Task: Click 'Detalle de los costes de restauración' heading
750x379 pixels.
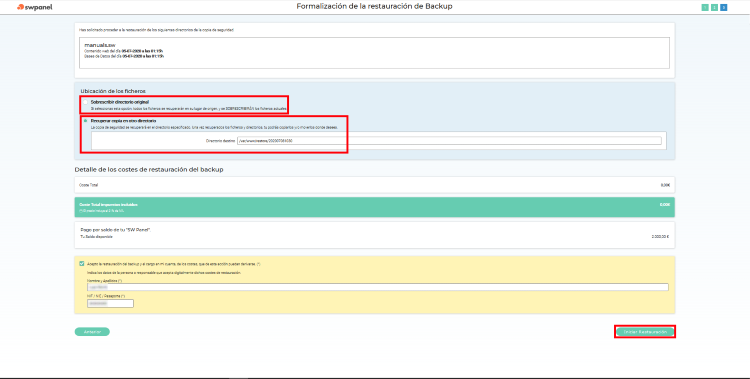Action: (149, 169)
